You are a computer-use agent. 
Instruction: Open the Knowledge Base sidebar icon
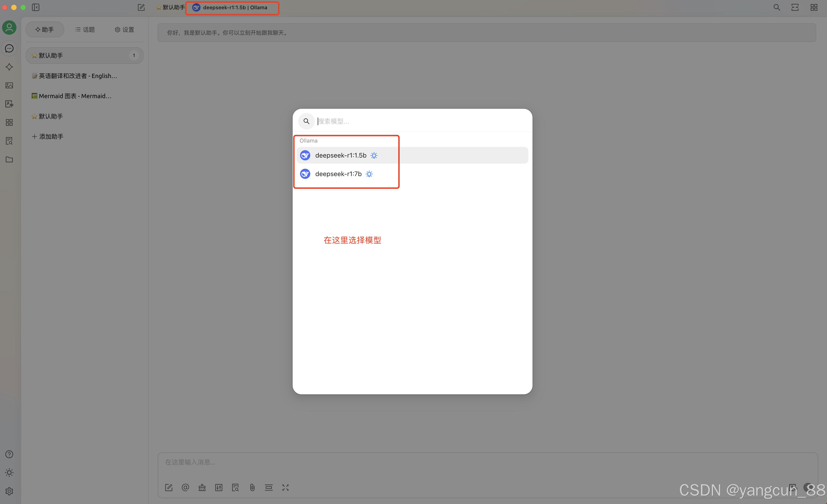(9, 141)
